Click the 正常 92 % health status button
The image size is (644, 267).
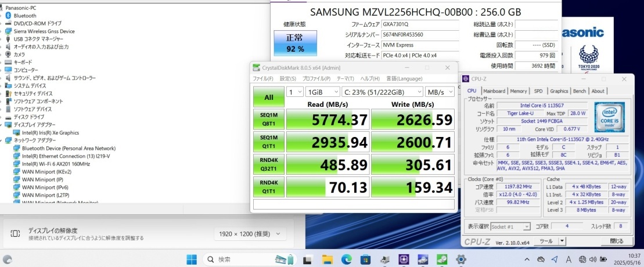296,43
